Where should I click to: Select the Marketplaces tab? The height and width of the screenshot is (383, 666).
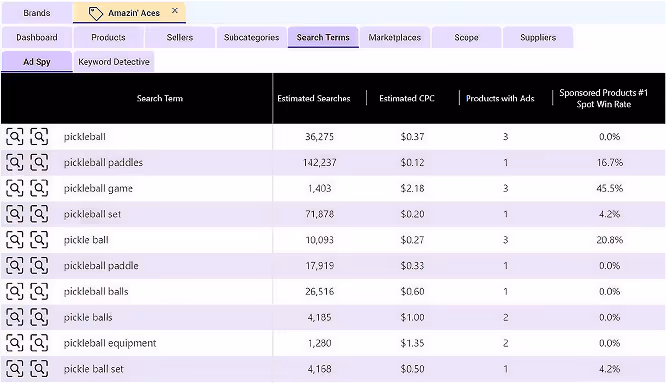pyautogui.click(x=395, y=37)
